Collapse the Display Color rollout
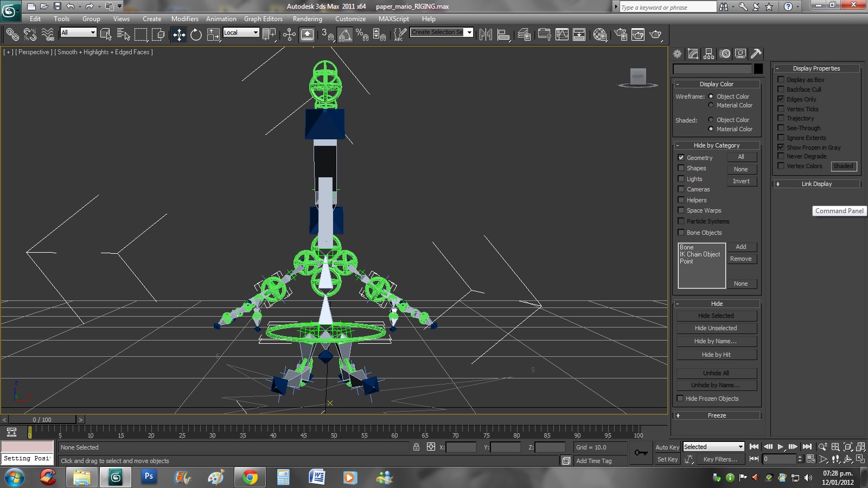This screenshot has height=488, width=868. tap(717, 84)
